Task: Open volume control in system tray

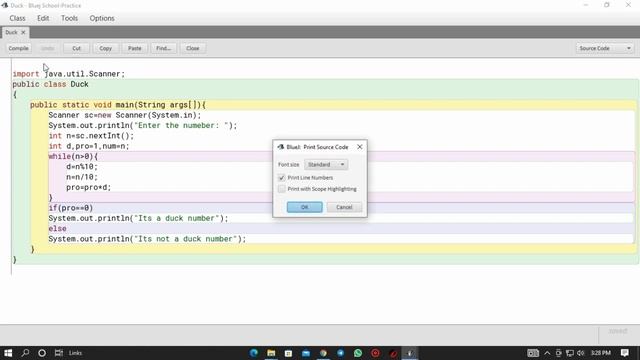Action: click(x=580, y=353)
